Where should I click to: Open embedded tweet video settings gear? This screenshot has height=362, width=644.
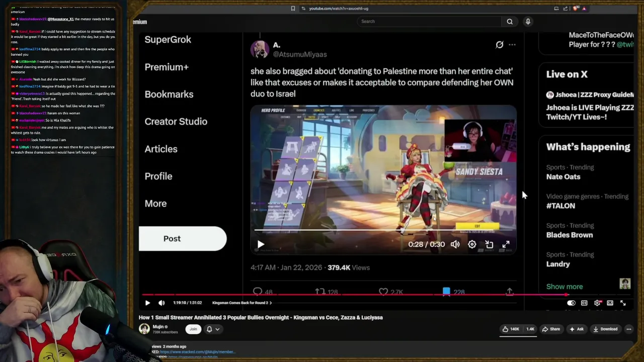tap(472, 244)
